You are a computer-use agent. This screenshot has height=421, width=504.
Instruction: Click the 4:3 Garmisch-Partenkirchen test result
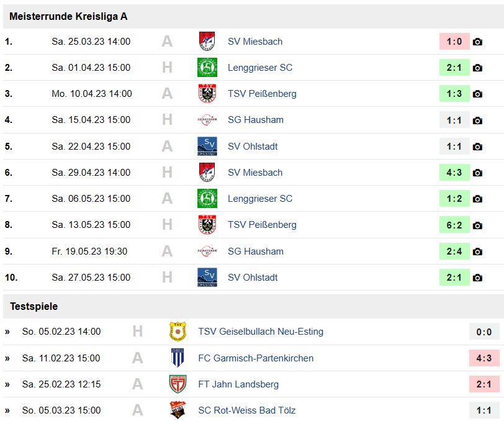[x=484, y=358]
